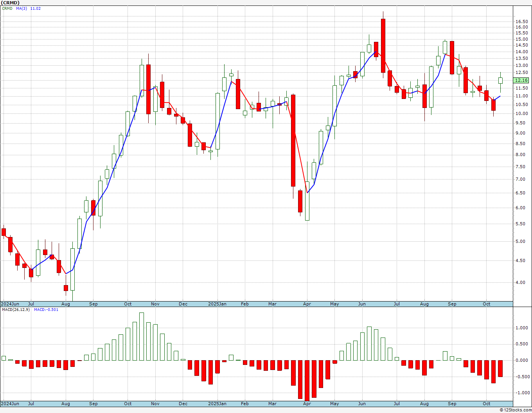This screenshot has width=532, height=413.
Task: Select the 10.00 price axis label
Action: pos(521,113)
